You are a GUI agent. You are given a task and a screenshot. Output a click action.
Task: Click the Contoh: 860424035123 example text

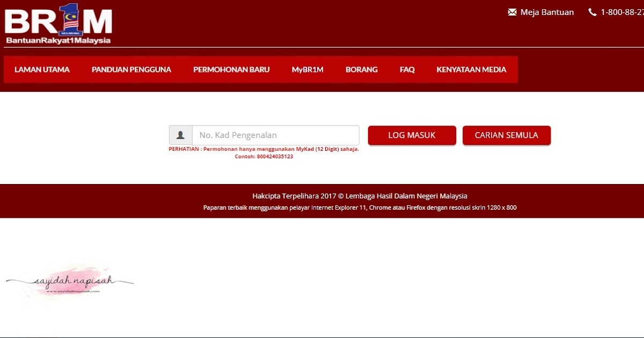264,157
